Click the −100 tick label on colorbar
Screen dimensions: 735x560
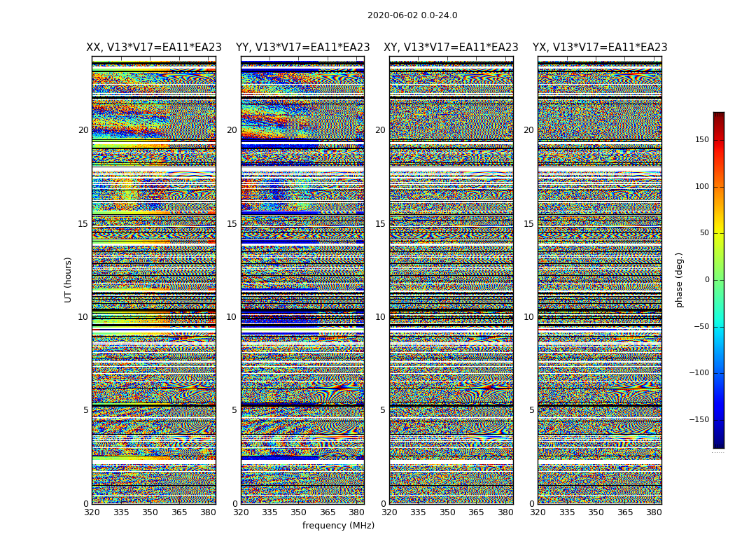point(699,373)
